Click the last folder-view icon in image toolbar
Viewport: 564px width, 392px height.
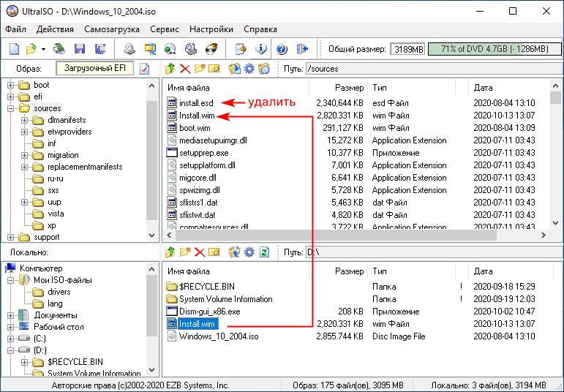click(264, 68)
